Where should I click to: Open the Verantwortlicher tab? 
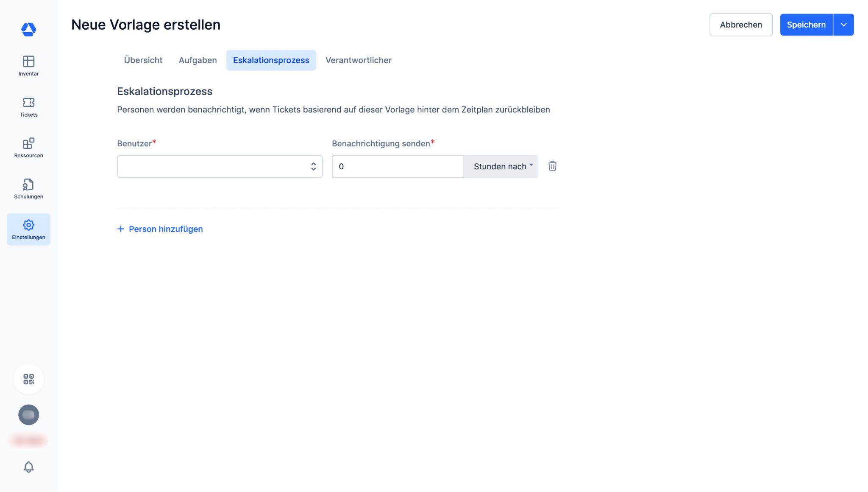pos(358,60)
